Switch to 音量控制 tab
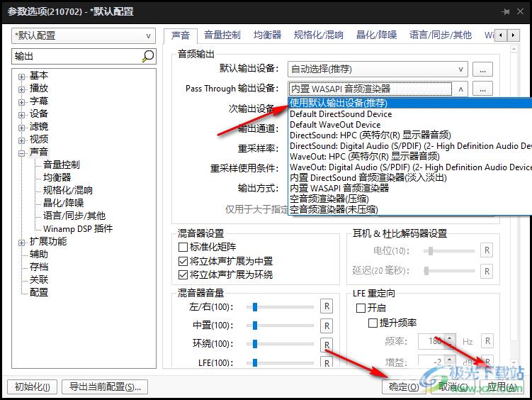 click(x=222, y=35)
